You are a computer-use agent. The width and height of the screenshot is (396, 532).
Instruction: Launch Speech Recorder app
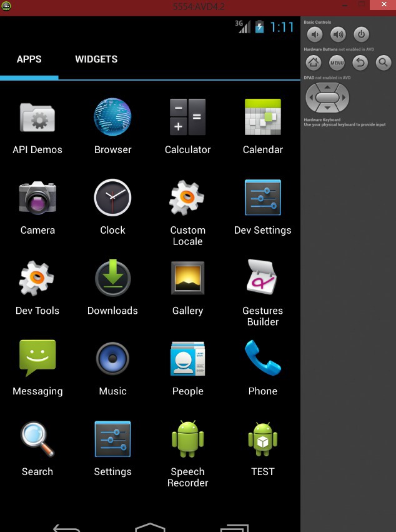pyautogui.click(x=187, y=454)
